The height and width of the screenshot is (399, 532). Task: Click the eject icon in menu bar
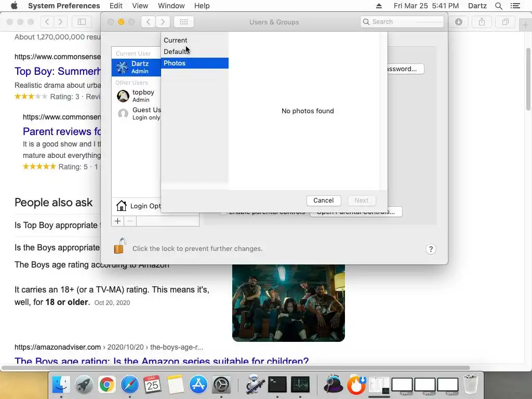pyautogui.click(x=379, y=6)
